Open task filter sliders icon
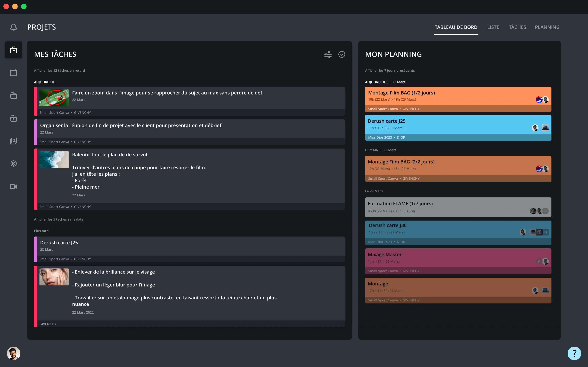Screen dimensions: 588x367 click(328, 54)
